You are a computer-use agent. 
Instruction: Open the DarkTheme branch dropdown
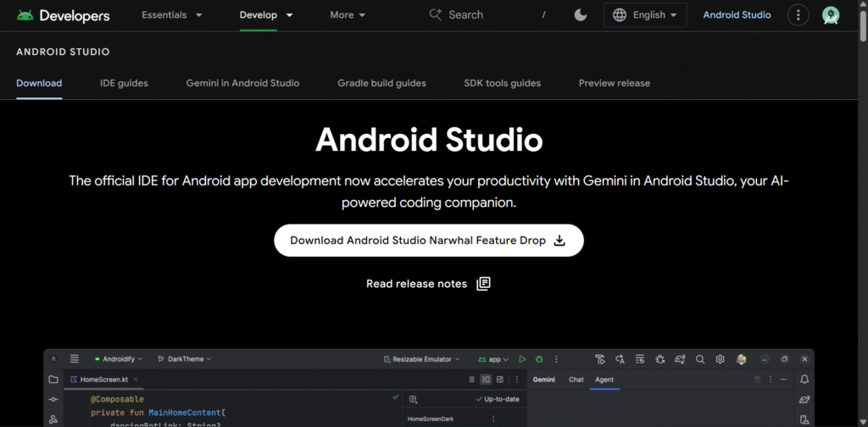(x=184, y=359)
